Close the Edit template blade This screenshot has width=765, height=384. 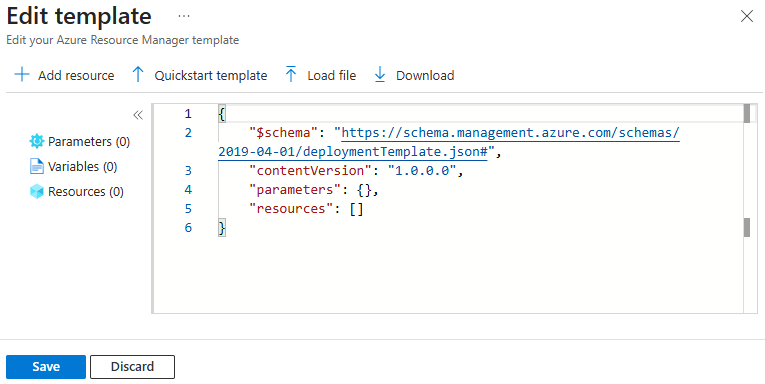pyautogui.click(x=746, y=16)
